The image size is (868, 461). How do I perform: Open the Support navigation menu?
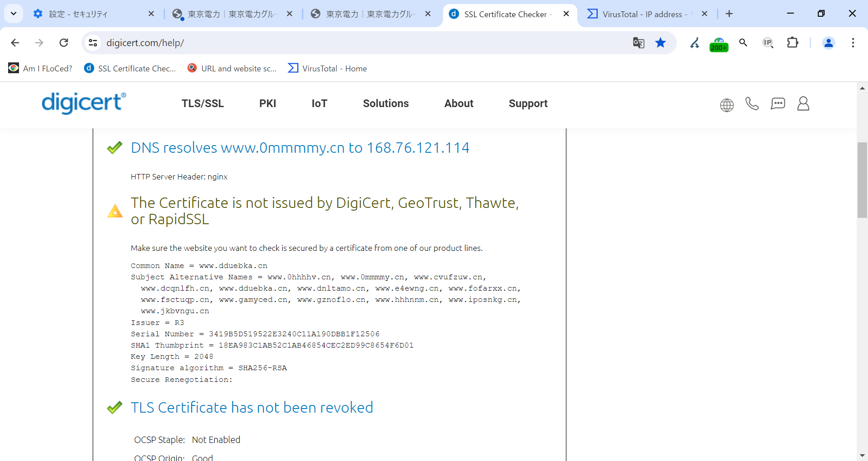point(528,103)
